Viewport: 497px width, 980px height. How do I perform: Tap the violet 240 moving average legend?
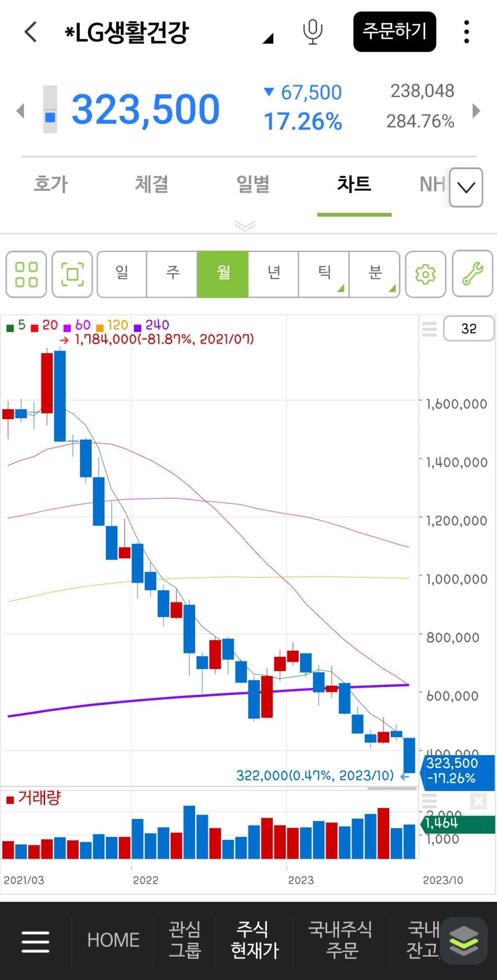151,325
